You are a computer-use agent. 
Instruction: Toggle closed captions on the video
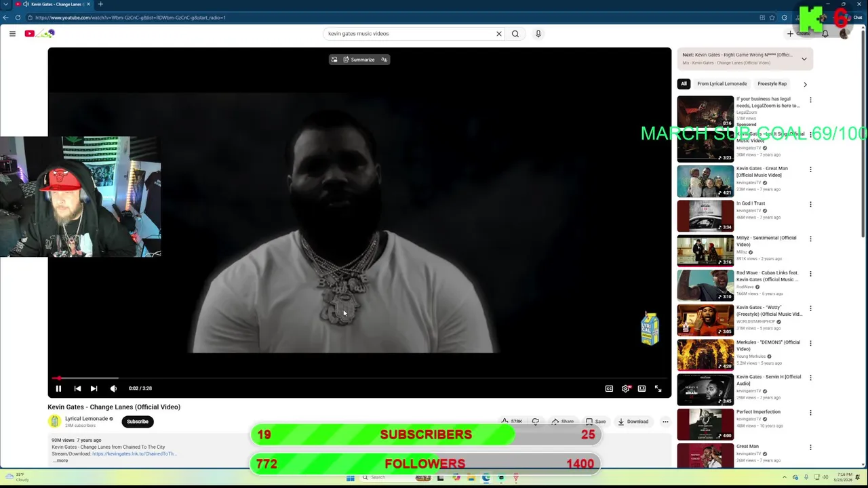[x=609, y=388]
